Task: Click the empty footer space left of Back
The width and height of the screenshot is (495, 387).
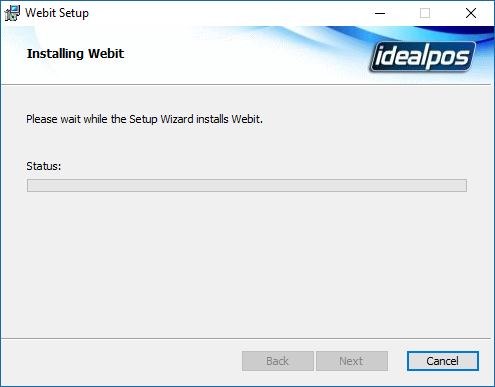Action: 122,361
